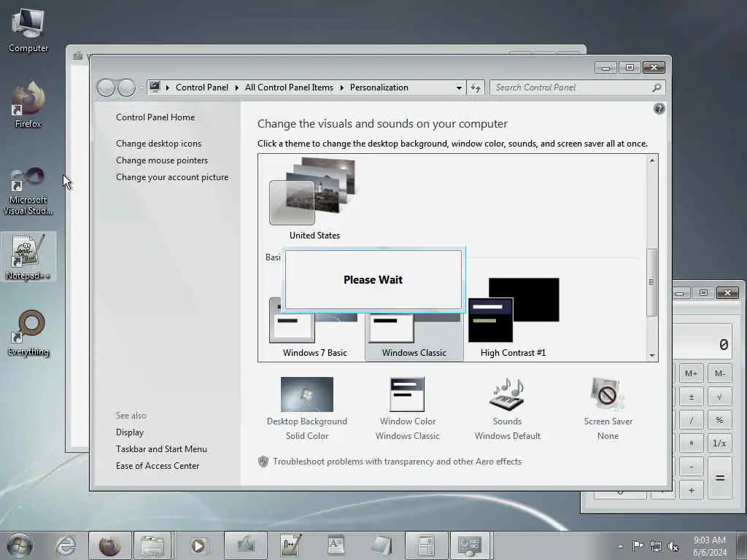
Task: Click the help question mark icon
Action: tap(659, 109)
